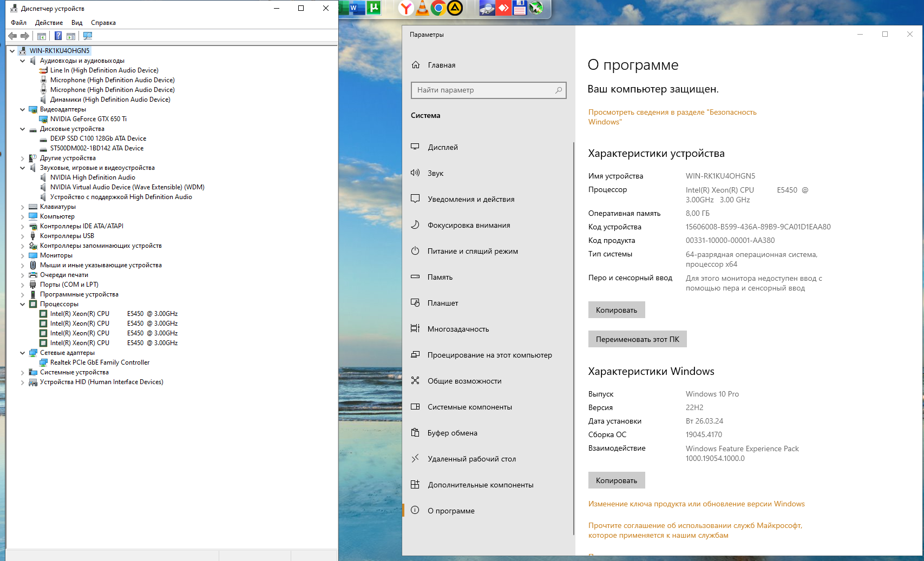The width and height of the screenshot is (924, 561).
Task: Launch VLC media player from the dock
Action: [x=422, y=8]
